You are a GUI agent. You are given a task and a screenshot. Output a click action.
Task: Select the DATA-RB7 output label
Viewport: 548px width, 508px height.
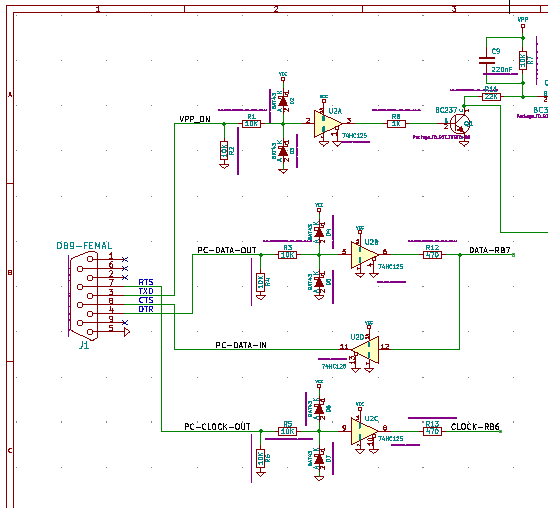[x=490, y=250]
